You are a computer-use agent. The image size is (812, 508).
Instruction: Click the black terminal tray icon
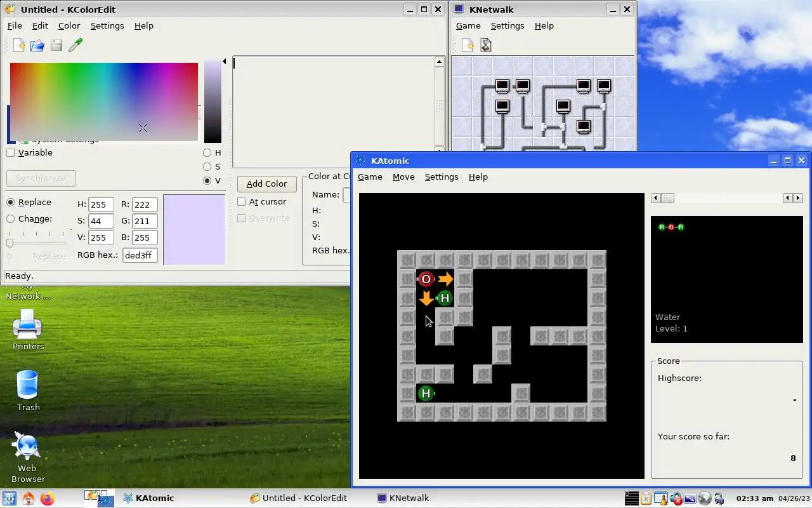point(631,498)
